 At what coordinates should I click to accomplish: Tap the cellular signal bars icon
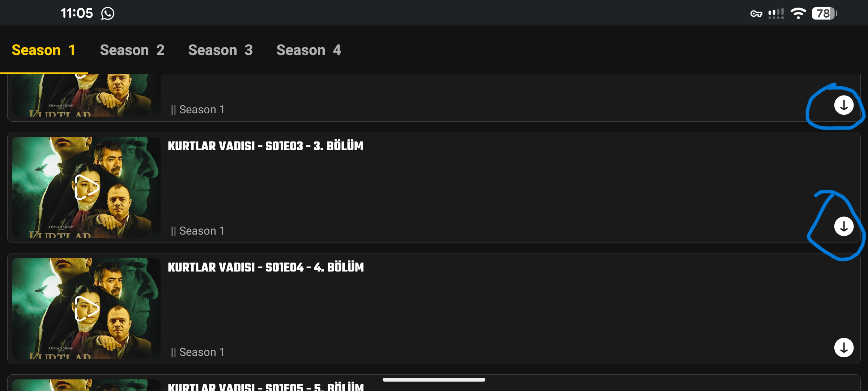point(776,13)
